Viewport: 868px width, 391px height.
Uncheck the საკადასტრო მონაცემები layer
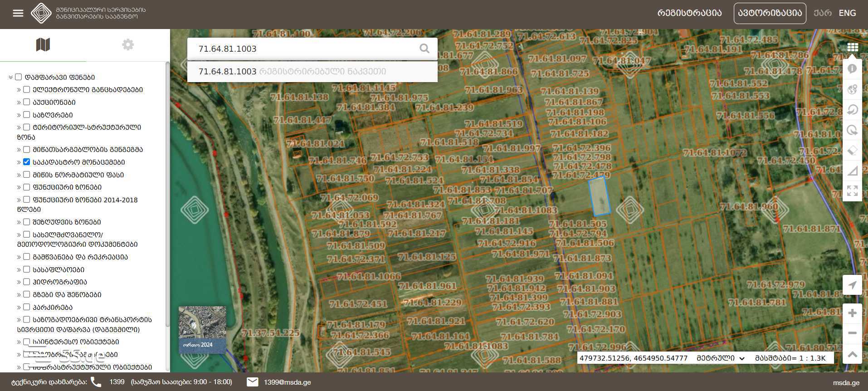coord(27,162)
